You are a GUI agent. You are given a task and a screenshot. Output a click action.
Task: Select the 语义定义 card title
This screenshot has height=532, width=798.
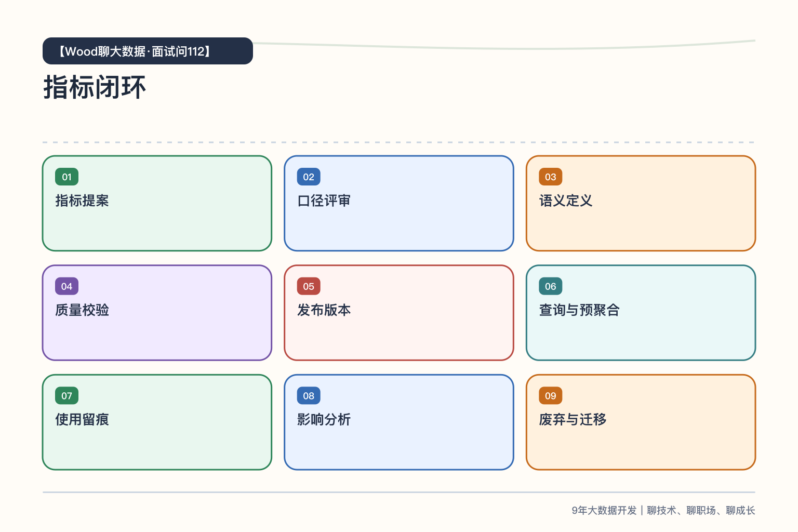(x=566, y=201)
